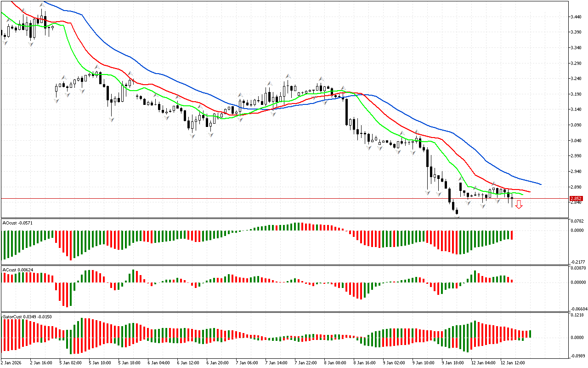Click the 0.0782 AOcust scale value
Screen dimensions: 588x368
tap(577, 221)
